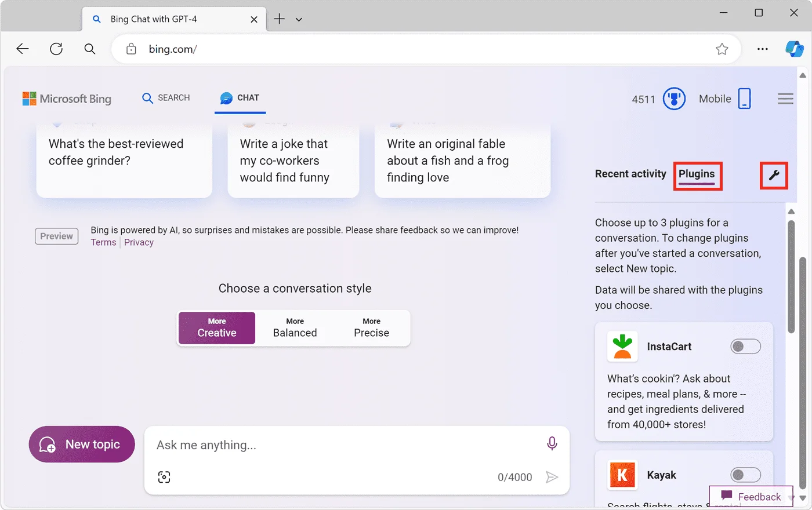Click the InstaCart carrot logo

click(622, 347)
